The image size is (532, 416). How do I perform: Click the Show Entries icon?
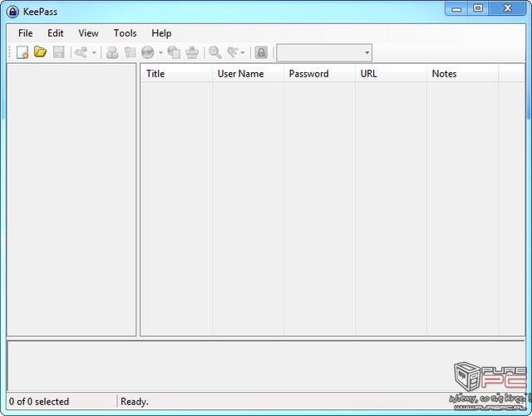click(233, 52)
